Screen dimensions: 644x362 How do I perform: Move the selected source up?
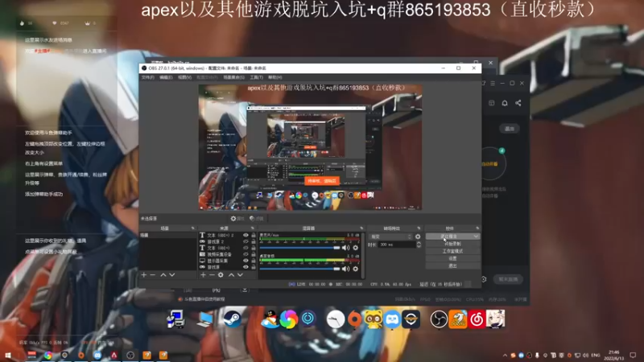pyautogui.click(x=231, y=275)
